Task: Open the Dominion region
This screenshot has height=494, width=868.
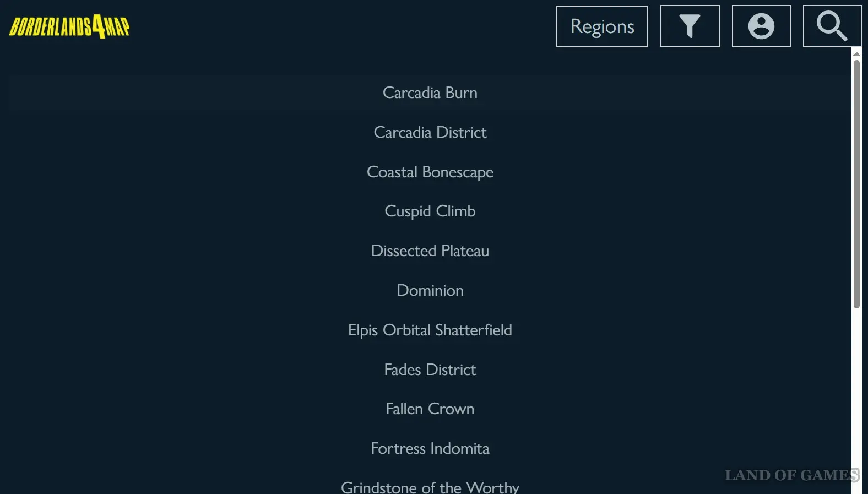Action: 430,290
